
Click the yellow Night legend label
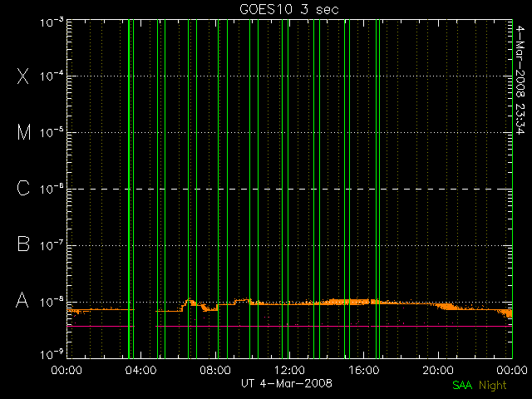click(x=493, y=386)
